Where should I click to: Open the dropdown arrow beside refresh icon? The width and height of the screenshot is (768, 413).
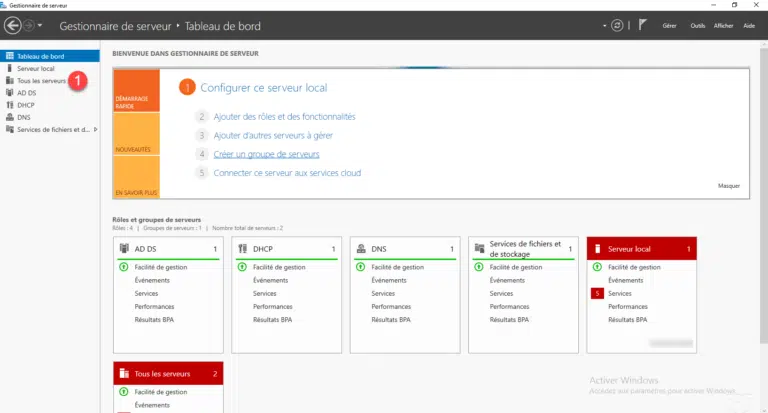pyautogui.click(x=605, y=25)
